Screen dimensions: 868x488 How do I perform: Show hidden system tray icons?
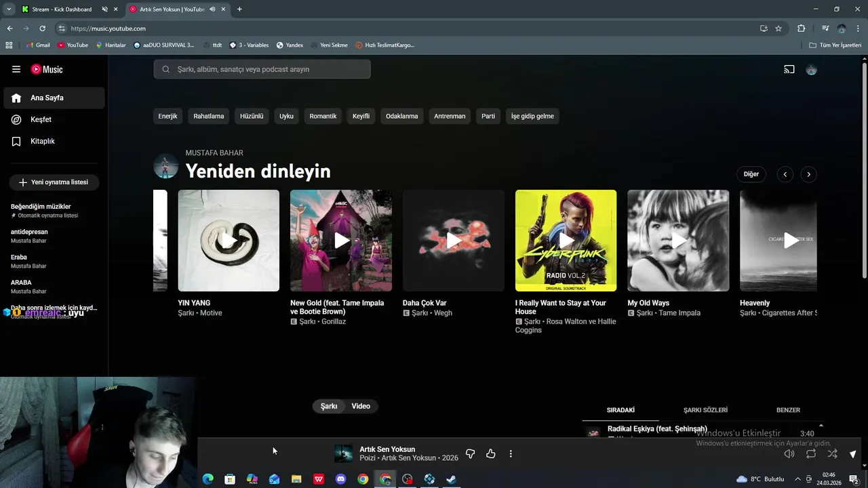tap(797, 479)
